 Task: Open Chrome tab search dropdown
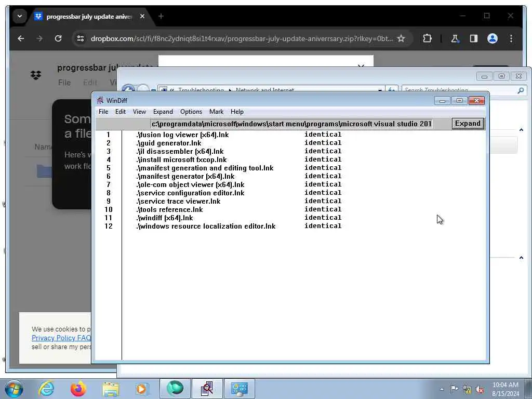point(20,16)
